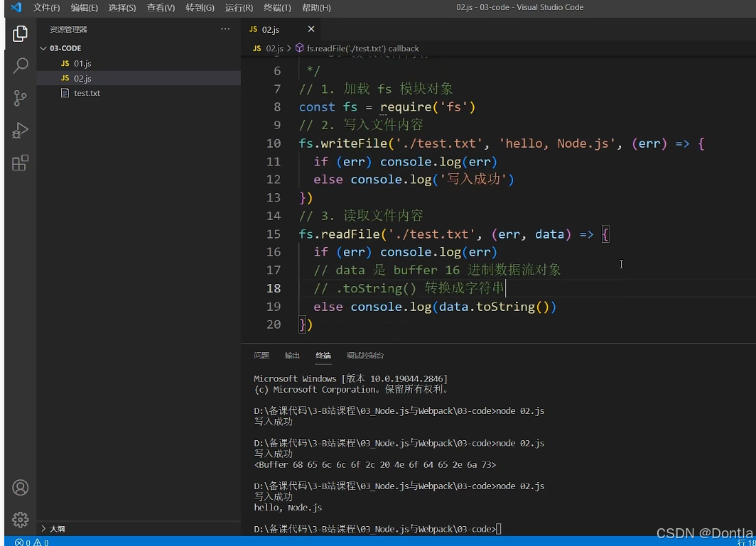Switch to the 问题 problems panel tab

(261, 355)
